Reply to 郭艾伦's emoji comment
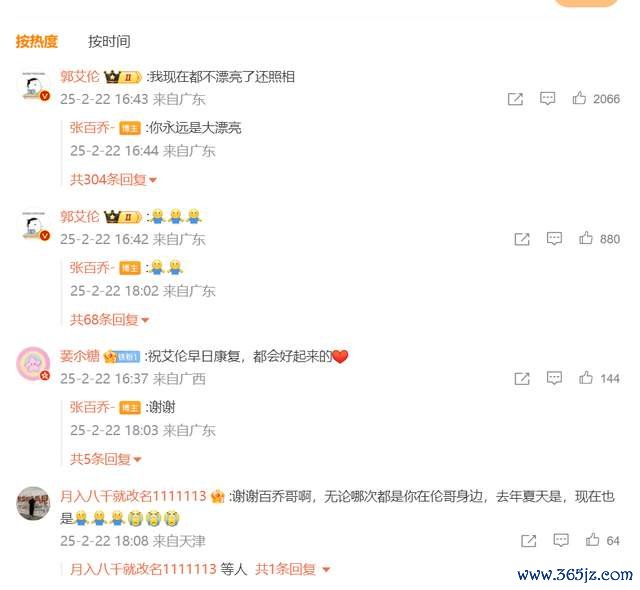This screenshot has width=640, height=590. pos(554,238)
